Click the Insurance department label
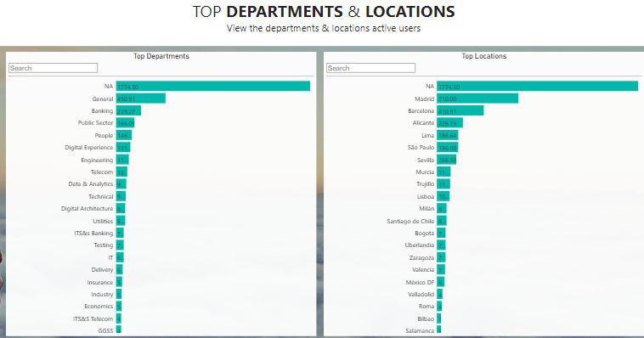This screenshot has width=644, height=338. tap(99, 283)
